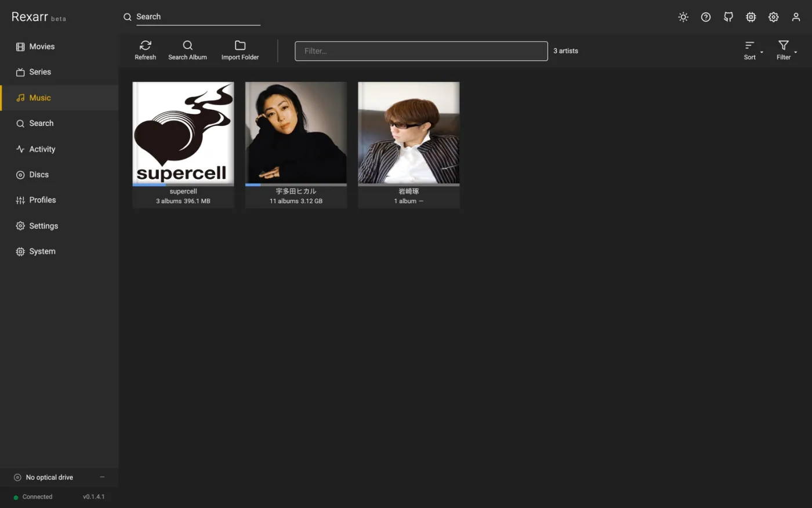
Task: Click the supercell artist name label
Action: (x=183, y=192)
